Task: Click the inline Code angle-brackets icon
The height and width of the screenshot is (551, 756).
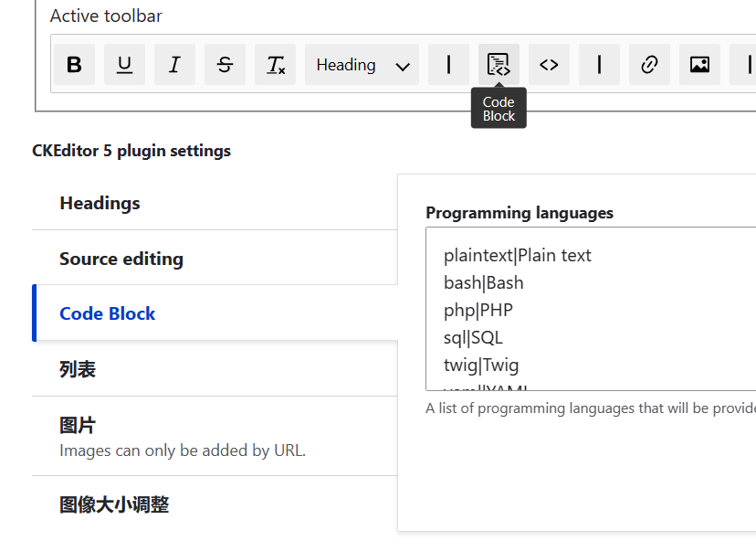Action: [x=549, y=64]
